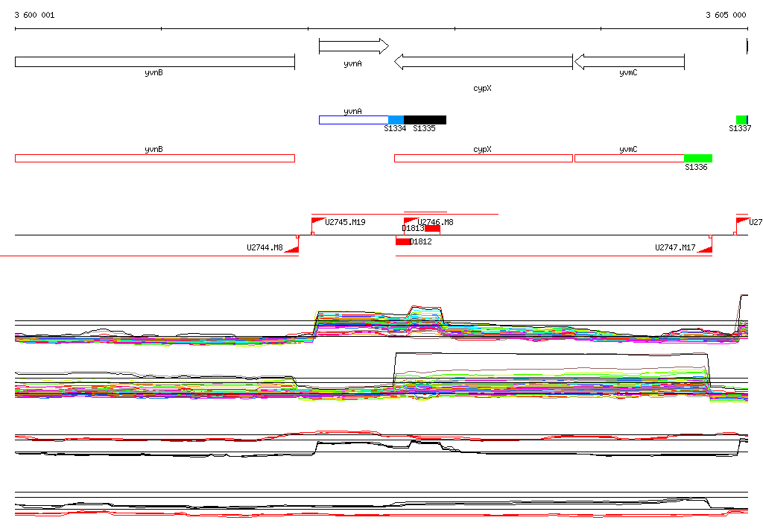Select the black-outlined yvnB gene box
The width and height of the screenshot is (763, 532).
pos(155,63)
